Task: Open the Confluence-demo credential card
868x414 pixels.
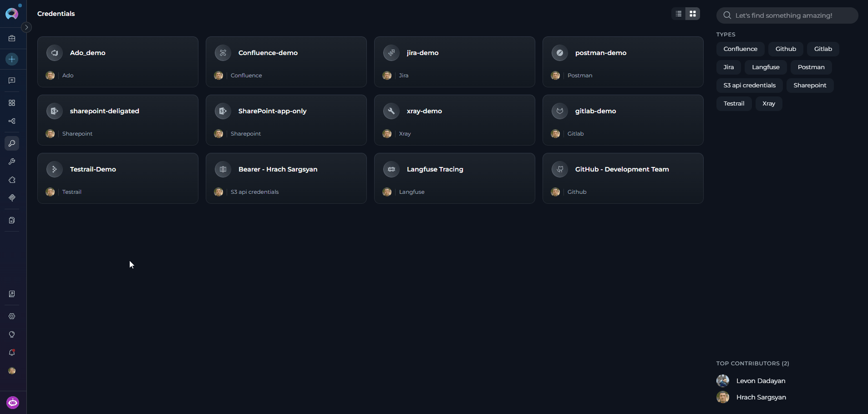Action: 286,62
